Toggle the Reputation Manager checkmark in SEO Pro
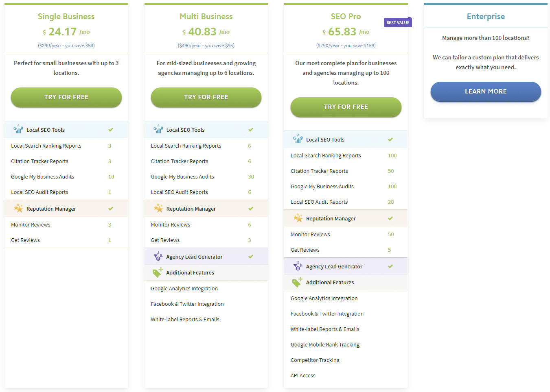 point(390,218)
